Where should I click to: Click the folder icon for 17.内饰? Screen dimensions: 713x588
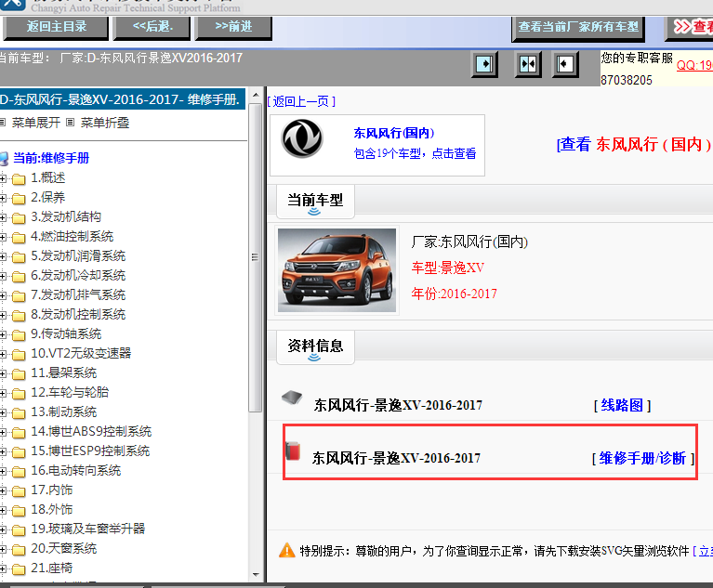point(19,490)
